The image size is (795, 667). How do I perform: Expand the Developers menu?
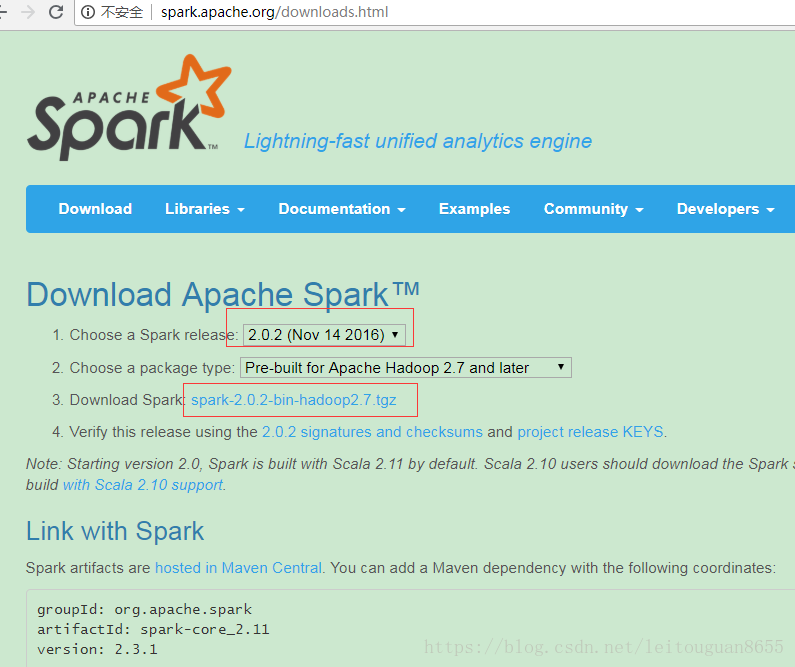pos(726,209)
